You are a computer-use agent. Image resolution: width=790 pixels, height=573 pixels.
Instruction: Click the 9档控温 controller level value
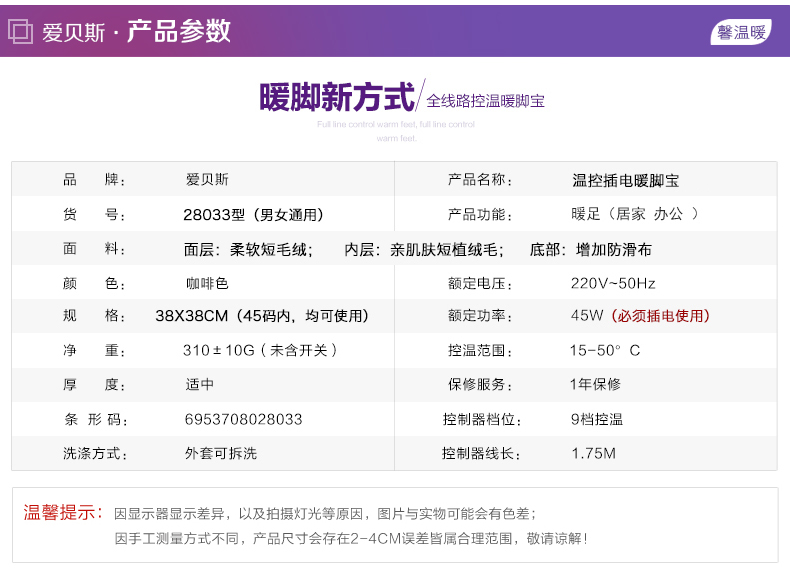pos(597,419)
